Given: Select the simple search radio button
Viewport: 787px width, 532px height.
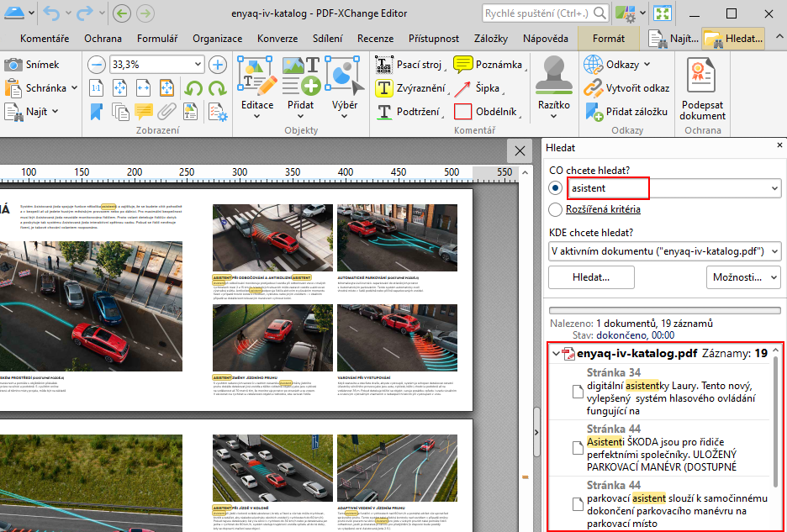Looking at the screenshot, I should (556, 188).
